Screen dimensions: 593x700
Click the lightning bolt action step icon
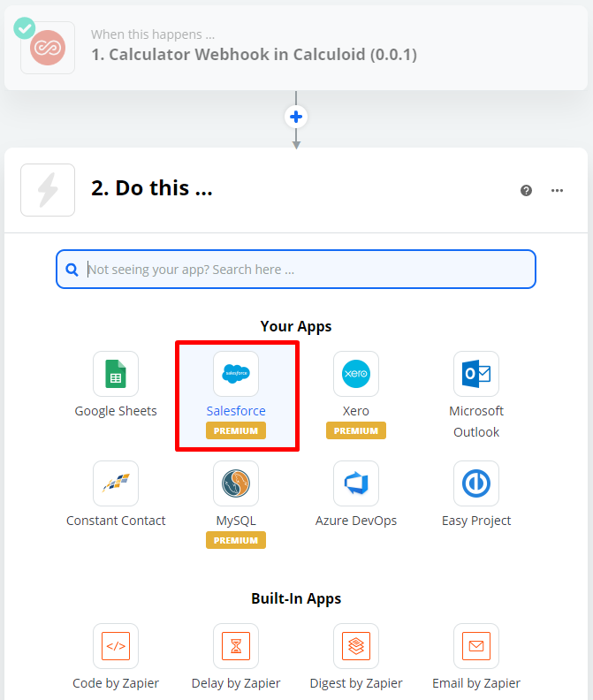[x=48, y=190]
